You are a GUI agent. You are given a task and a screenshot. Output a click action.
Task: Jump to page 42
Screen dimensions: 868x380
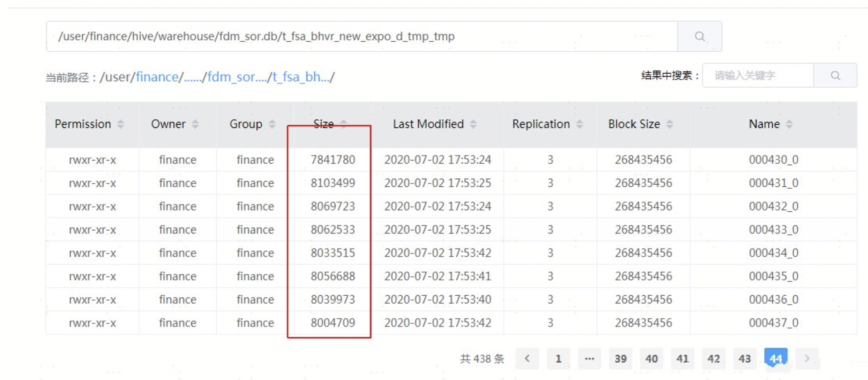pyautogui.click(x=714, y=359)
